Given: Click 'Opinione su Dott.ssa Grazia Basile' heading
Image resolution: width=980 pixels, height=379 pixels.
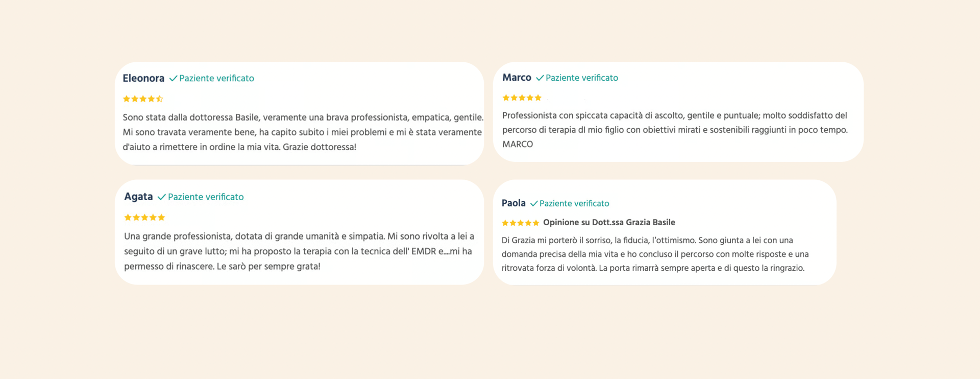Looking at the screenshot, I should pyautogui.click(x=609, y=223).
